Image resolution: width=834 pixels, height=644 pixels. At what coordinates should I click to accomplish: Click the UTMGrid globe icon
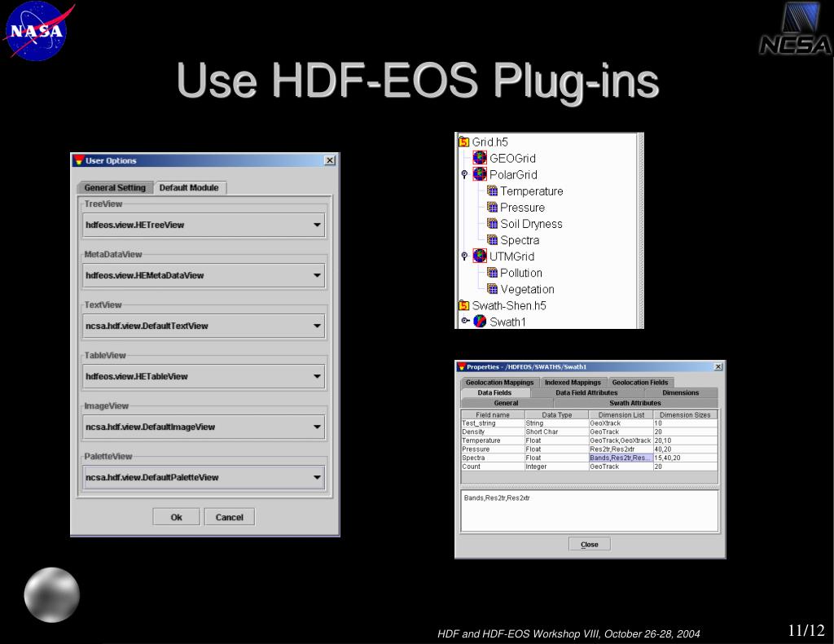pos(480,256)
